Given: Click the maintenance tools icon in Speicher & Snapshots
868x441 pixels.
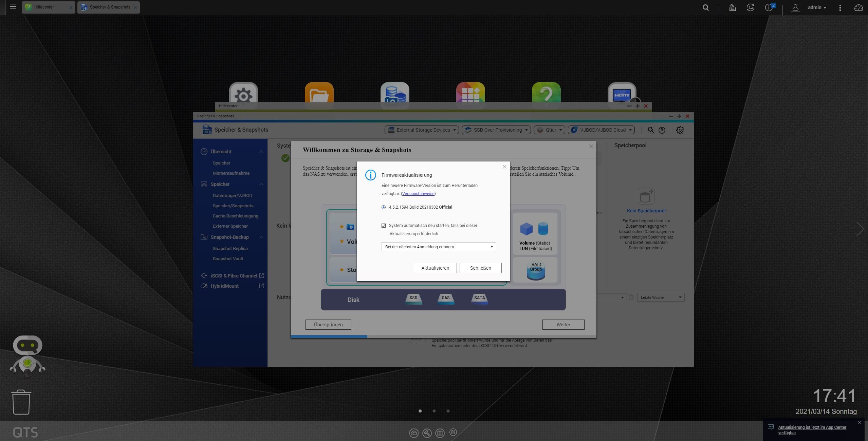Looking at the screenshot, I should click(x=651, y=130).
